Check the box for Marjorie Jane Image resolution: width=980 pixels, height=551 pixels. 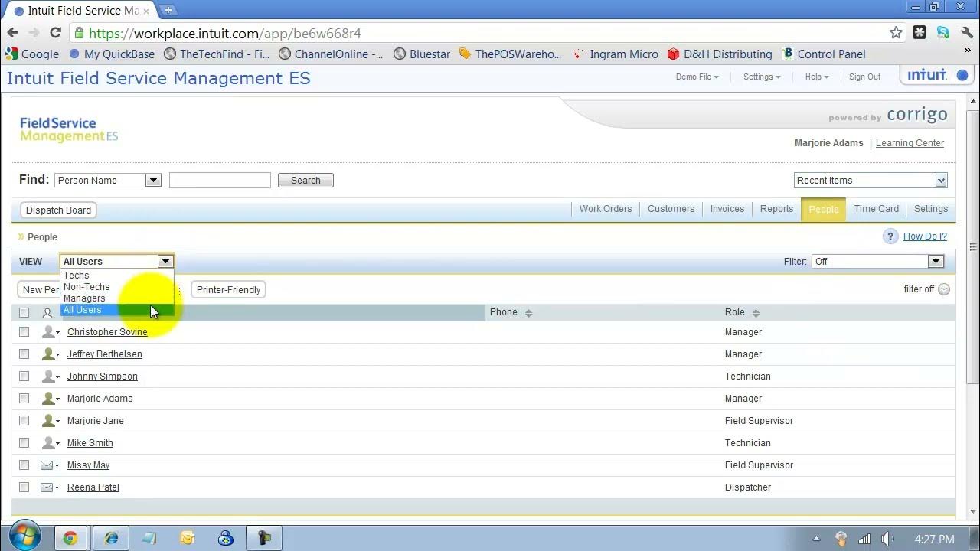coord(24,421)
